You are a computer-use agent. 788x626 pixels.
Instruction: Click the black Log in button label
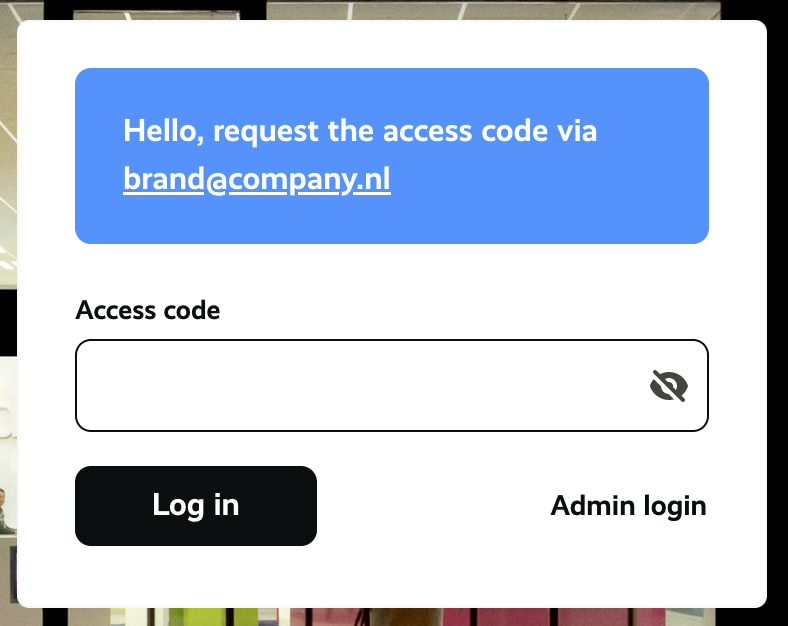[x=196, y=505]
